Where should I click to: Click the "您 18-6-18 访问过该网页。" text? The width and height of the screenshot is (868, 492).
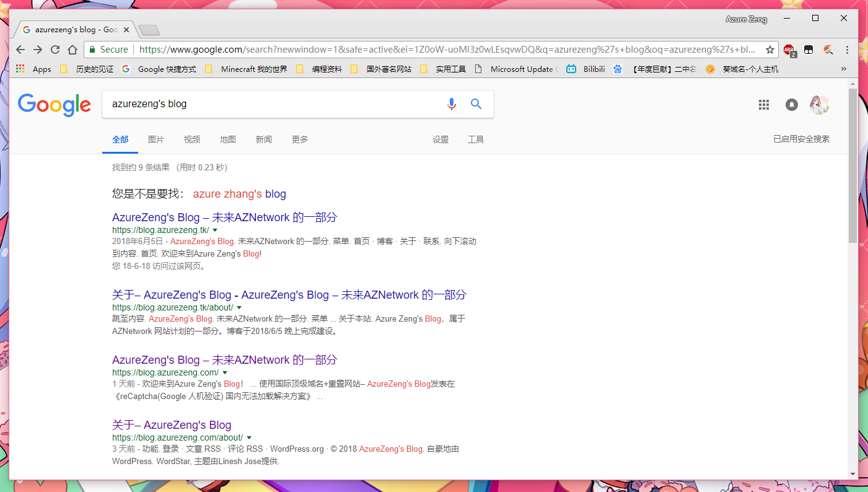pyautogui.click(x=159, y=266)
